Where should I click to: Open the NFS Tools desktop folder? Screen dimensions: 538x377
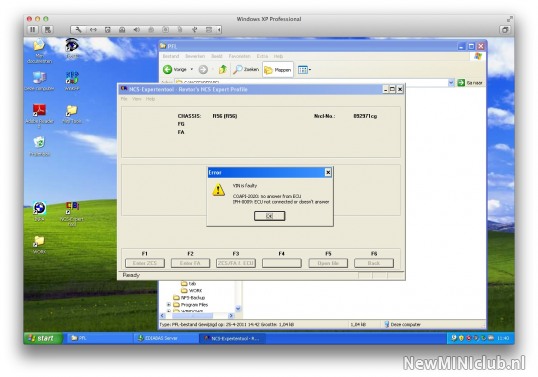pos(72,114)
